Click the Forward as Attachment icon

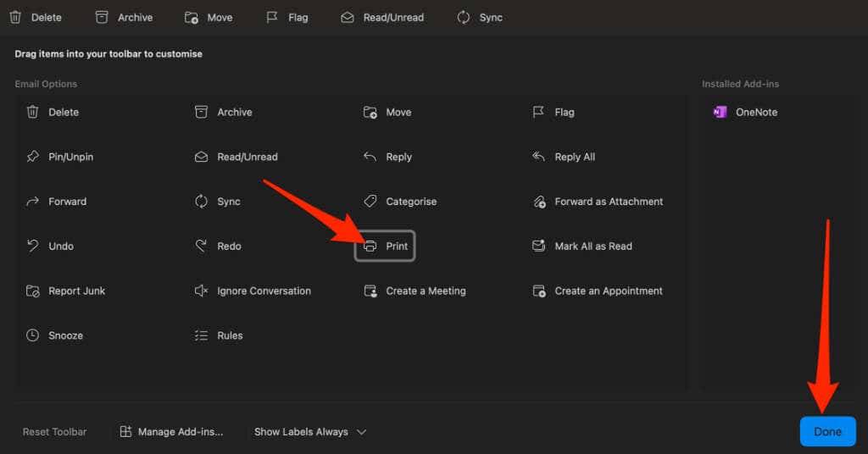(x=539, y=202)
